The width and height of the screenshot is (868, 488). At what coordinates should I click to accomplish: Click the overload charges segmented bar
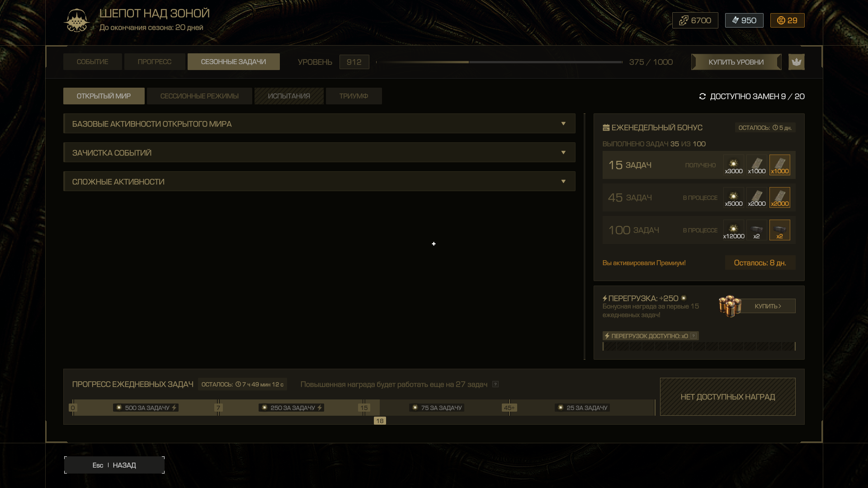pyautogui.click(x=698, y=346)
